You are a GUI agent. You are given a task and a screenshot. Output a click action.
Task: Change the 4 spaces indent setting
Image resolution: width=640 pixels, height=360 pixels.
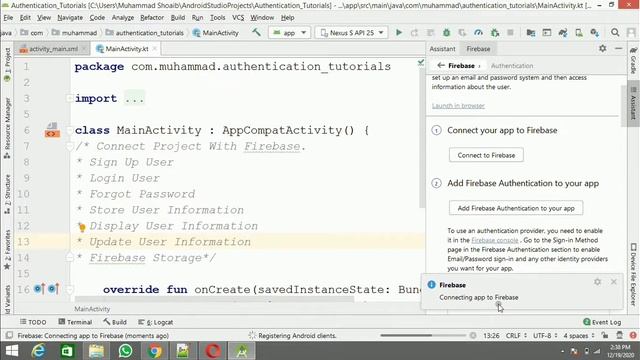(x=579, y=336)
